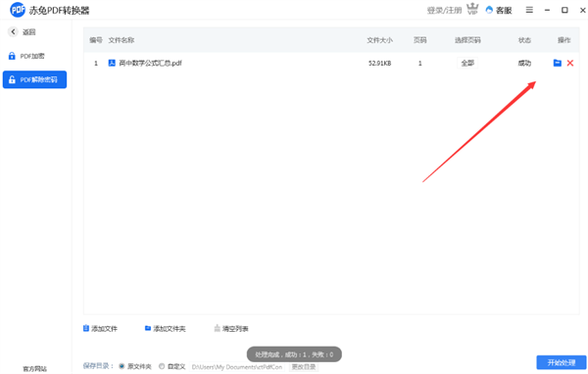Click the save directory path field

[x=237, y=367]
